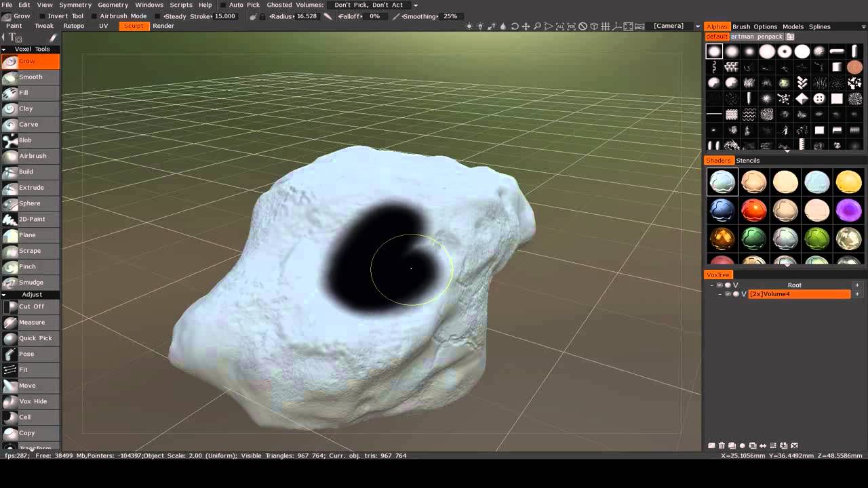Switch to the Retopo room tab
Image resolution: width=868 pixels, height=488 pixels.
[x=74, y=26]
